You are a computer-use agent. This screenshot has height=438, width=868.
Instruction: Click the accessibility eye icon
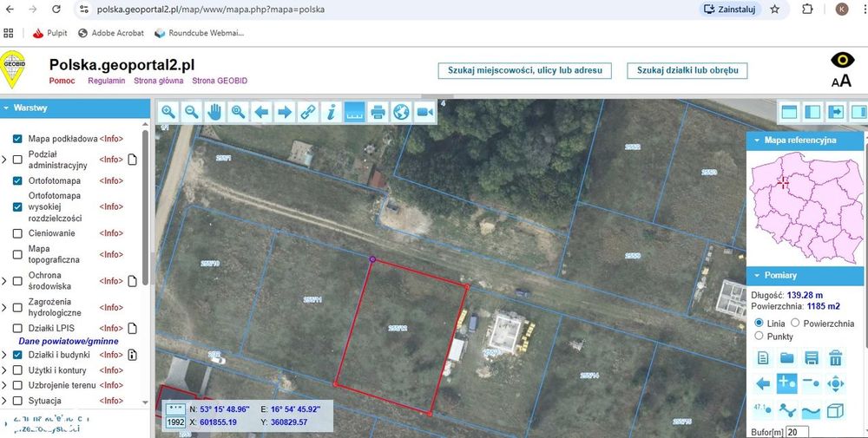pos(842,61)
